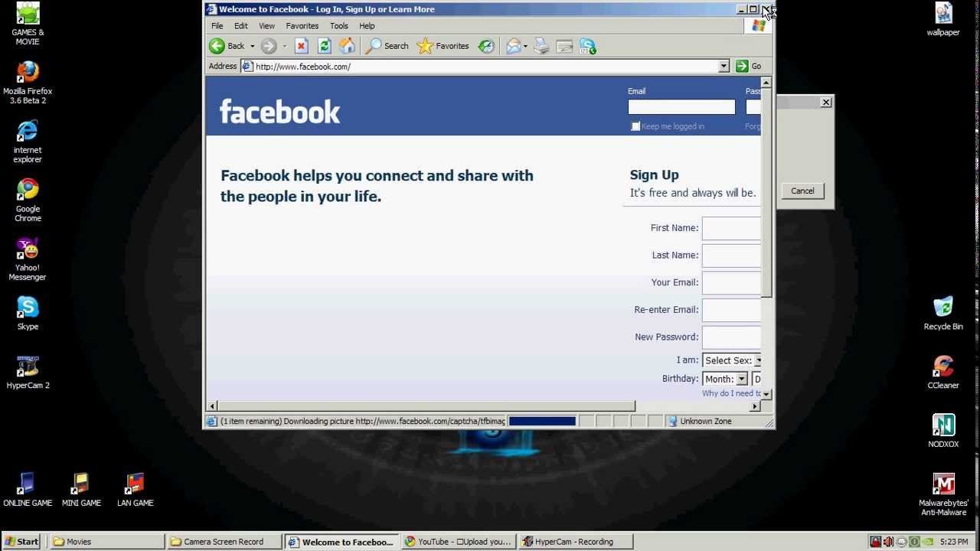Open the Back button history dropdown arrow

click(x=252, y=46)
